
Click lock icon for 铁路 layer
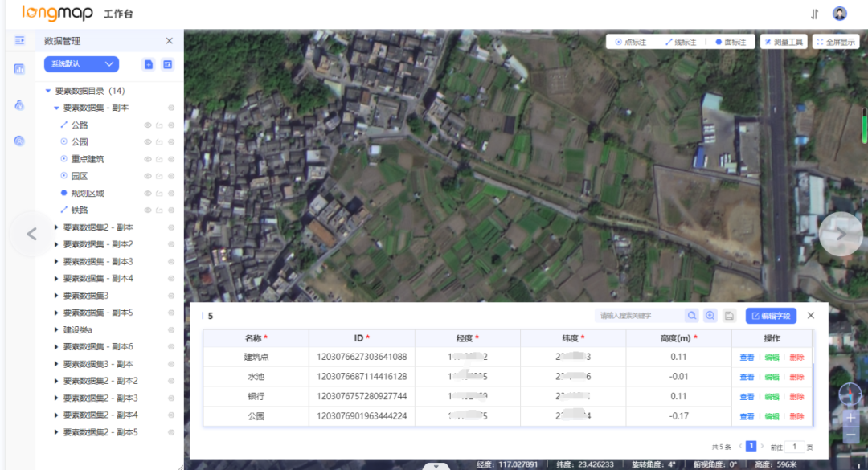coord(159,210)
